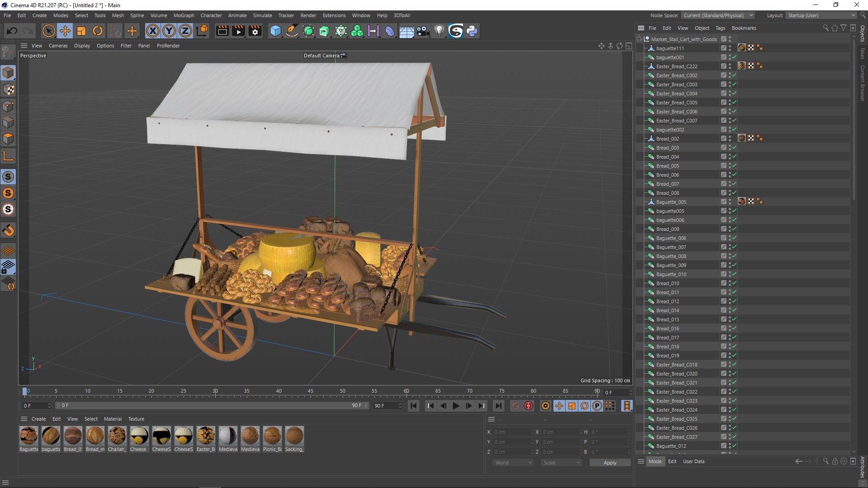The width and height of the screenshot is (868, 488).
Task: Open the Deformer bend icon
Action: tap(390, 31)
